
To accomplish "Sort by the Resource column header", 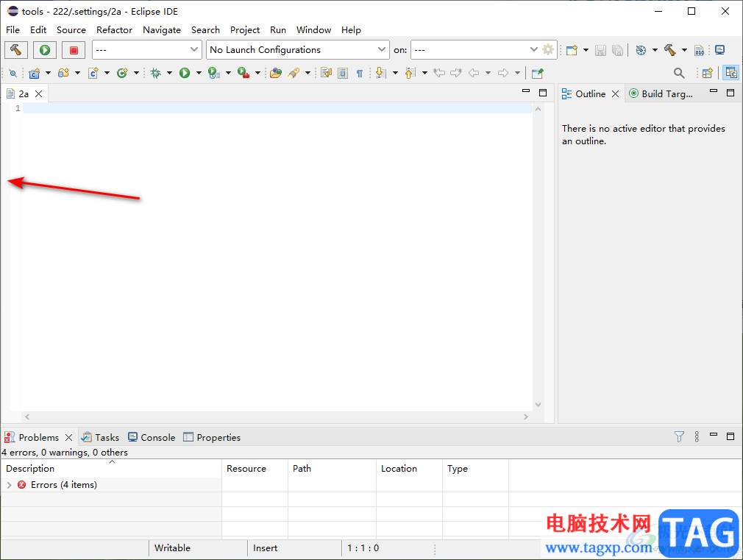I will (x=255, y=469).
